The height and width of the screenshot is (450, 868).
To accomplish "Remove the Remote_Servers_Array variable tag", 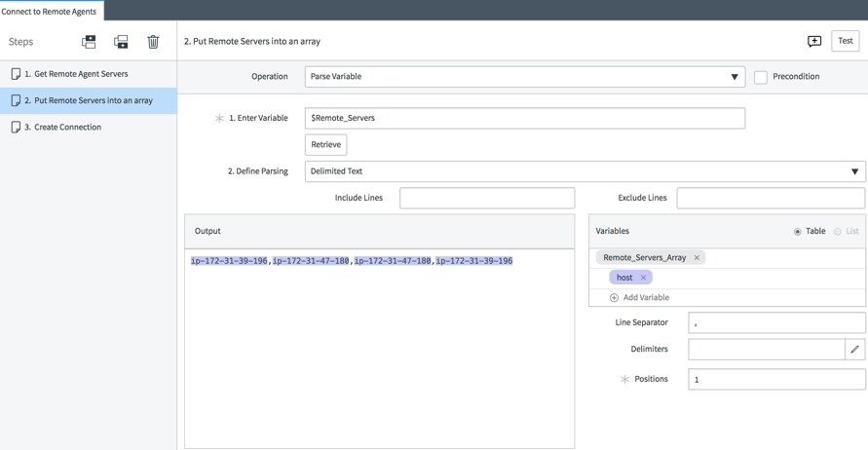I will pyautogui.click(x=697, y=258).
